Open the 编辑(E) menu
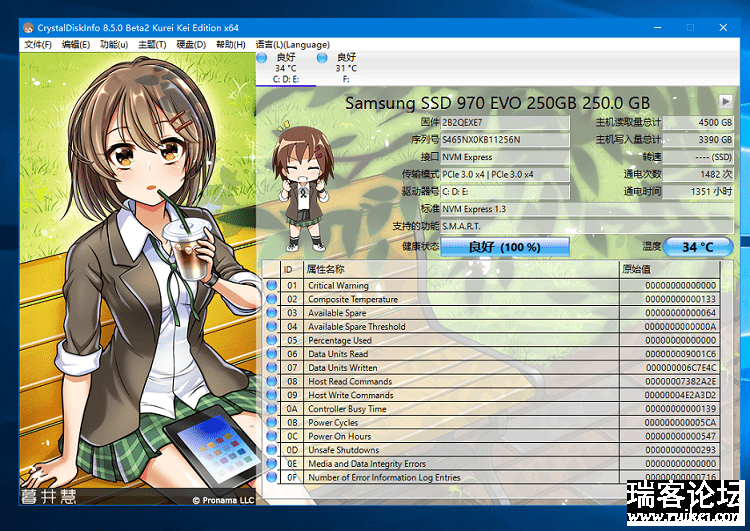This screenshot has width=750, height=531. 76,44
